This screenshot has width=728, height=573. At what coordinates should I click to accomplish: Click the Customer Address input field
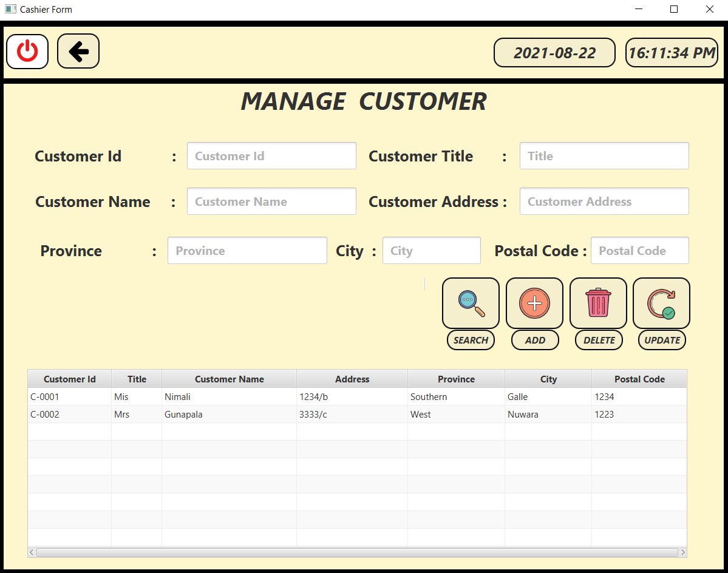click(x=604, y=201)
